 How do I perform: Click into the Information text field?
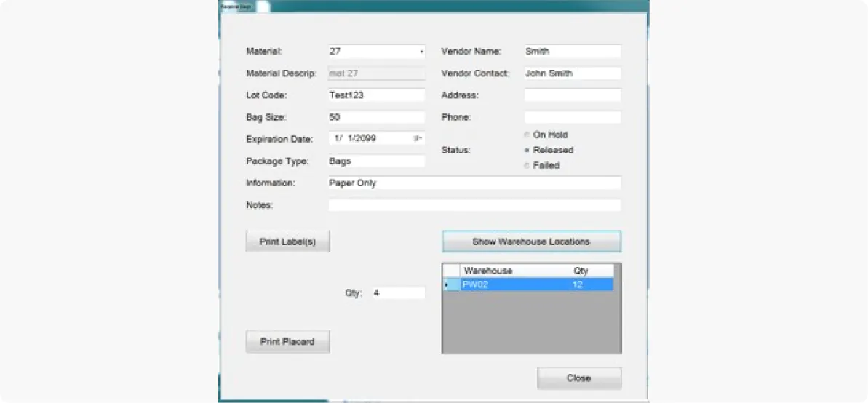coord(474,183)
